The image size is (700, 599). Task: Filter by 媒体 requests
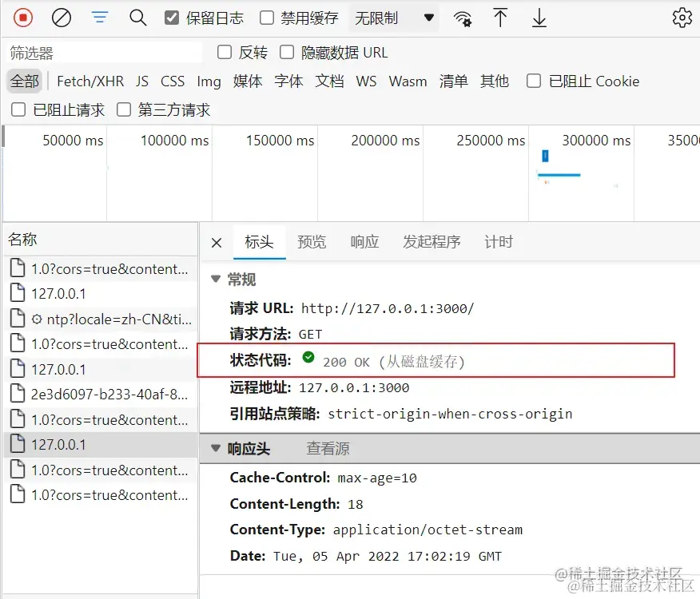[x=248, y=81]
